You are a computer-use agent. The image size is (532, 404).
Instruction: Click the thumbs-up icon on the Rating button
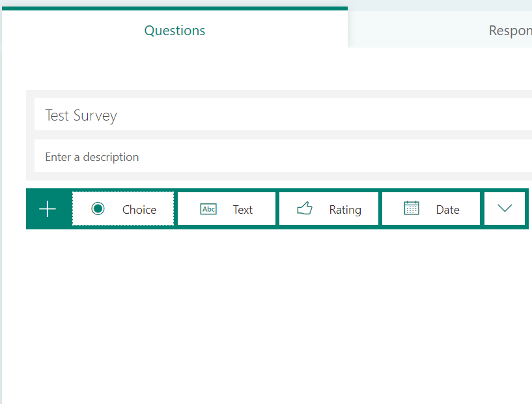point(305,209)
